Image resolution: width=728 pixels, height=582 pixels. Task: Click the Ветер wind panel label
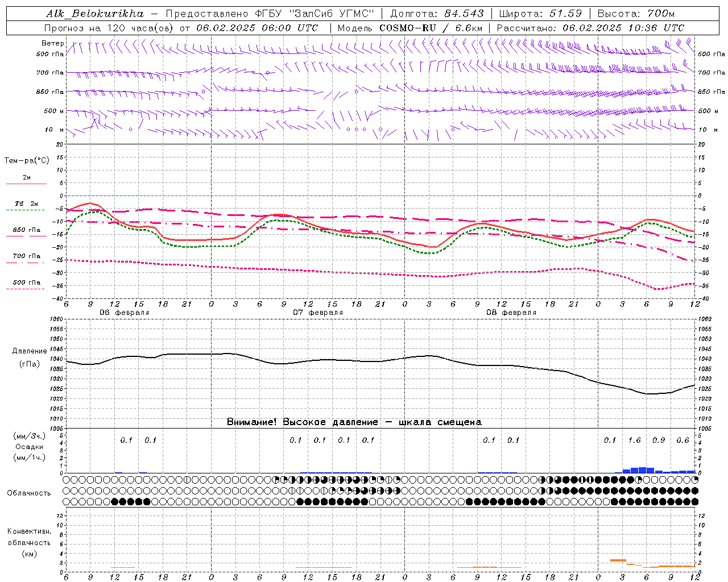(53, 43)
